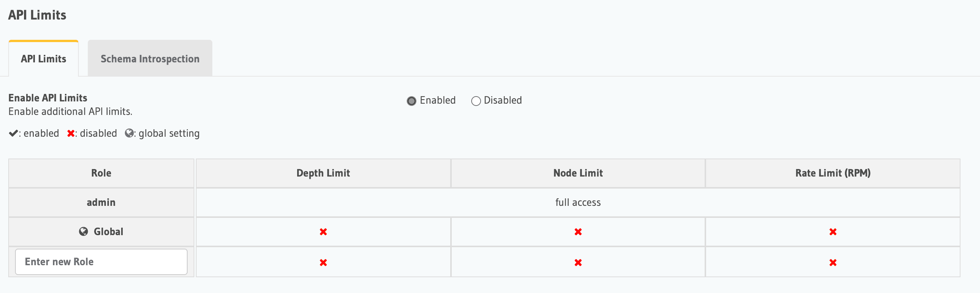Click the Rate Limit (RPM) column header
Viewport: 980px width, 293px height.
pyautogui.click(x=833, y=173)
